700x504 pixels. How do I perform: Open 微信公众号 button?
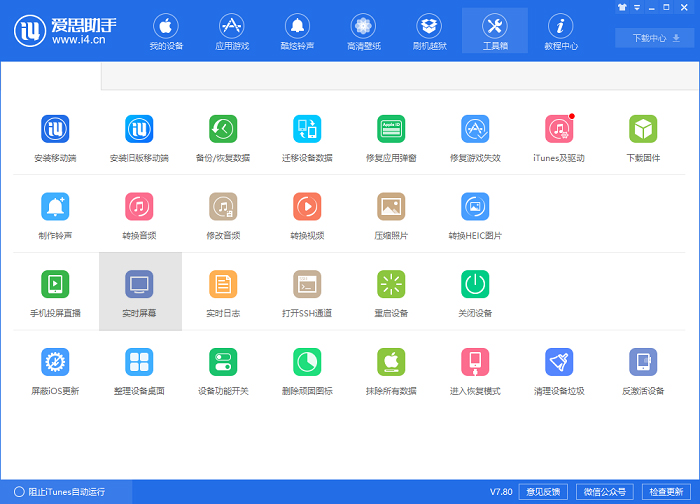click(604, 492)
